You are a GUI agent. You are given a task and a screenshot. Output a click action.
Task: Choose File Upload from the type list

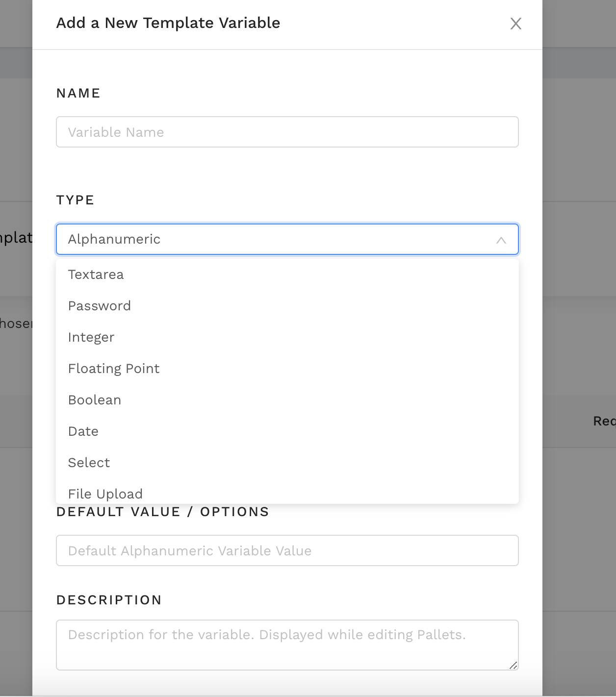coord(105,494)
